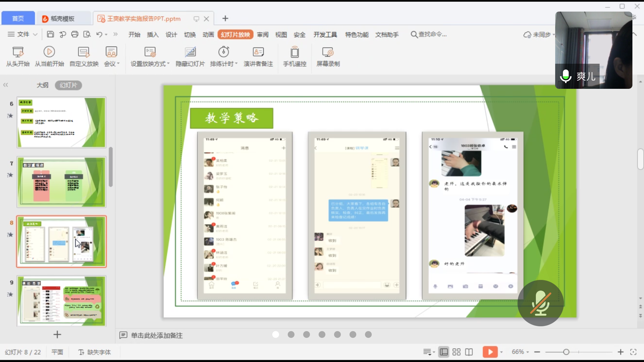
Task: Unmute the crossed-out microphone button
Action: click(540, 303)
